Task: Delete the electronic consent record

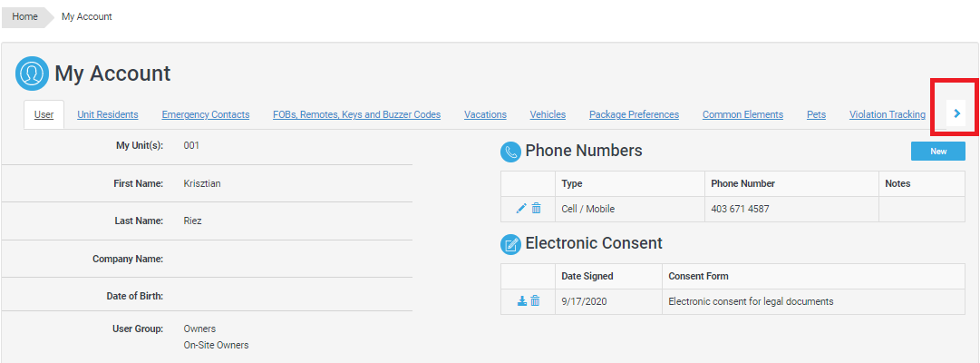Action: coord(535,301)
